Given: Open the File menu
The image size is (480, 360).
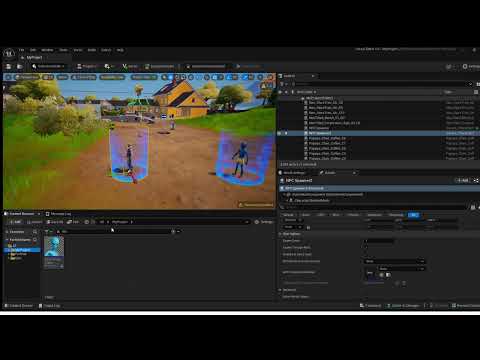Looking at the screenshot, I should click(22, 50).
